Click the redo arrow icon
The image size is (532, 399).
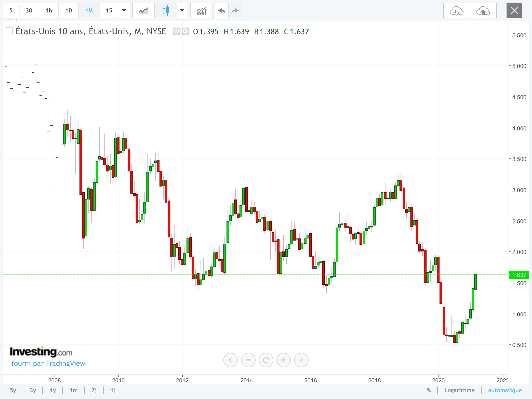pos(235,11)
